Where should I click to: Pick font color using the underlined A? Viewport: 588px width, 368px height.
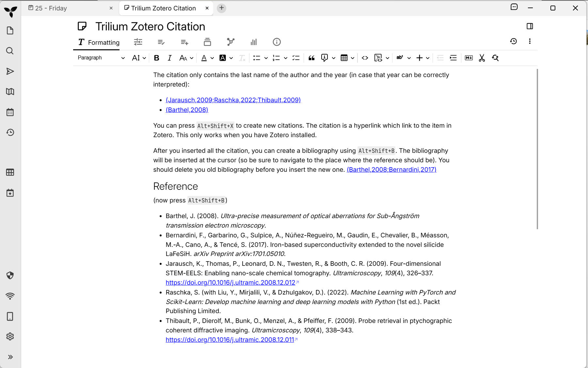(204, 58)
